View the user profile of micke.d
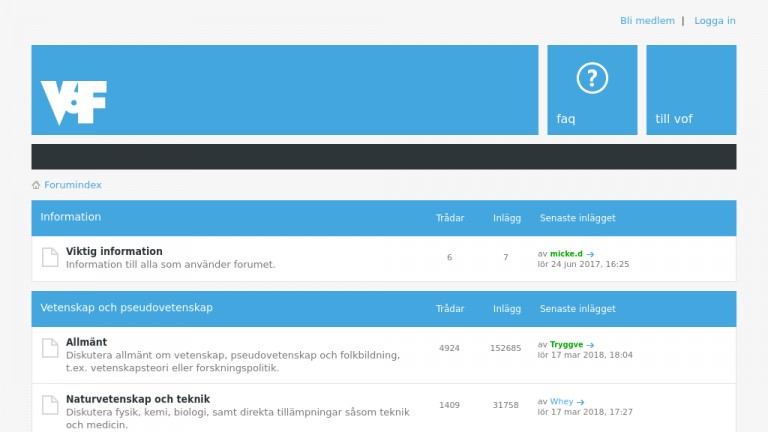768x432 pixels. (566, 254)
